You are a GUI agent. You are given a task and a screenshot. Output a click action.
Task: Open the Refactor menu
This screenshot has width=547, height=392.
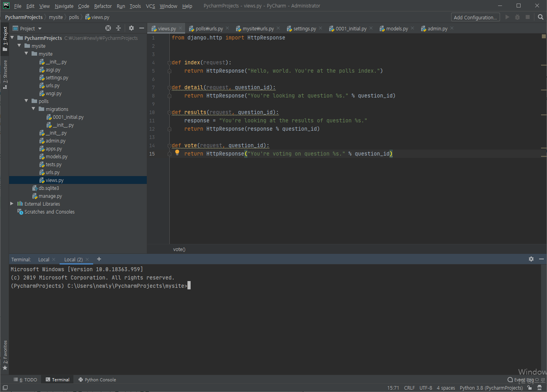click(103, 6)
